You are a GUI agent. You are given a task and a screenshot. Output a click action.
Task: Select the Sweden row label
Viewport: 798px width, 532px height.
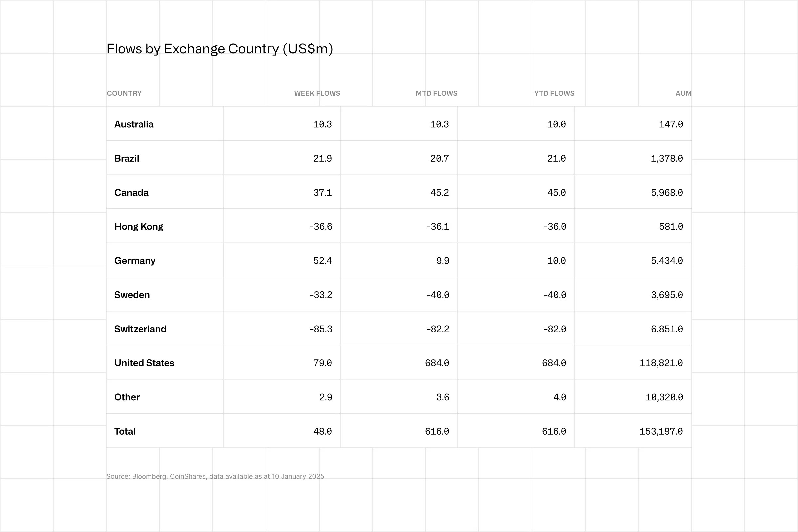(x=132, y=295)
